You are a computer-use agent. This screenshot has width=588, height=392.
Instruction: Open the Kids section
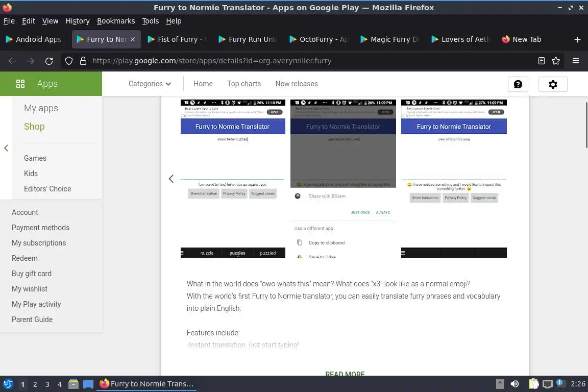(31, 174)
